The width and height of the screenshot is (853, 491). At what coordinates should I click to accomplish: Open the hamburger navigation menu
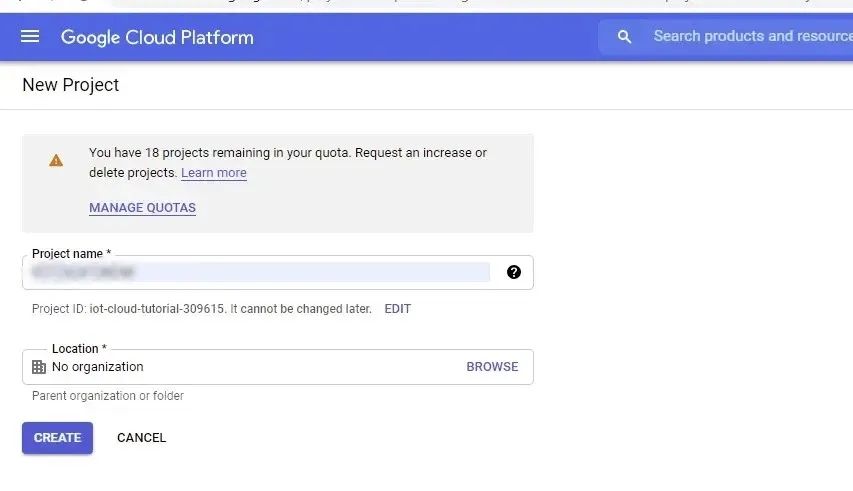(x=30, y=37)
